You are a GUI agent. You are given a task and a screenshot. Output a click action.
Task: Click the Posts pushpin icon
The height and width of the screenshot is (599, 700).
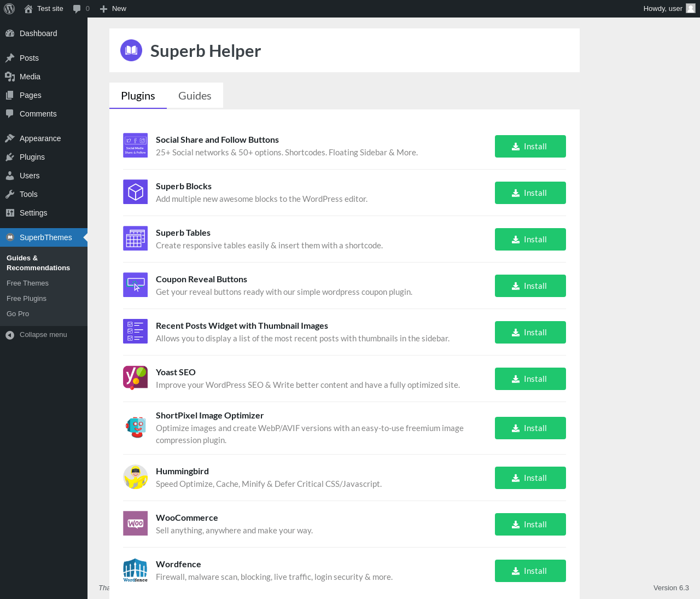tap(10, 58)
